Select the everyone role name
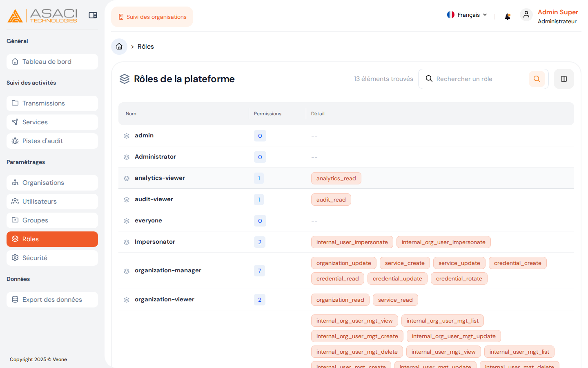Screen dimensions: 588x368 point(148,220)
